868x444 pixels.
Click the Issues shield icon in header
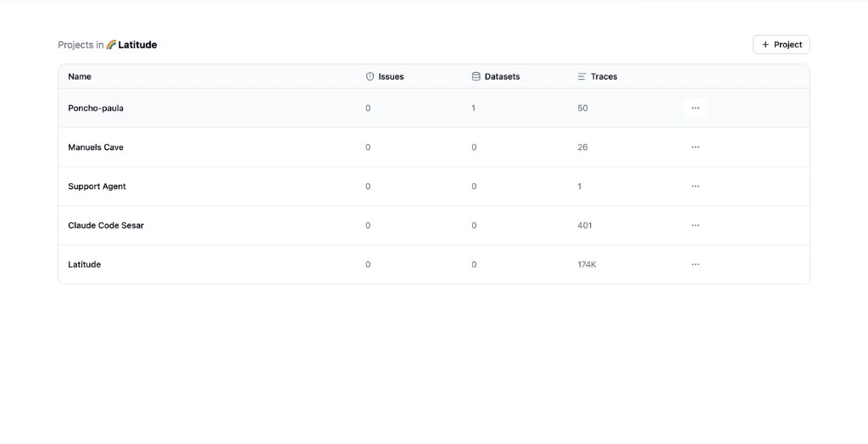pos(370,76)
